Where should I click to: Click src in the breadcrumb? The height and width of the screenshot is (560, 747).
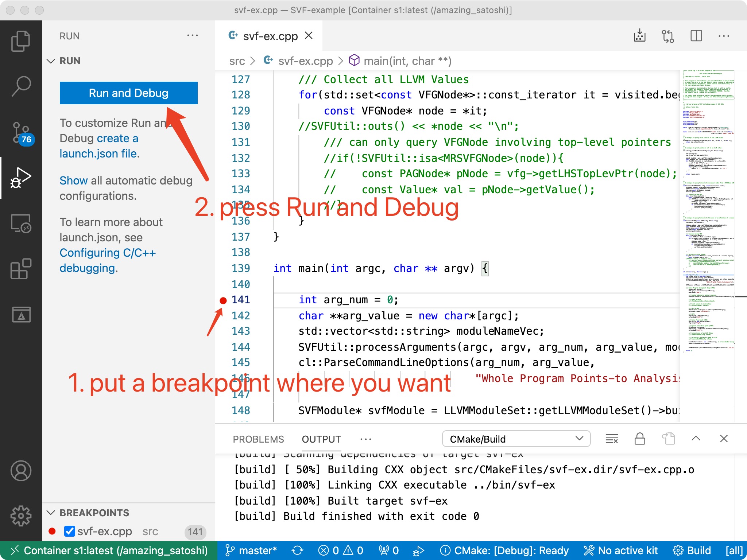click(x=237, y=61)
